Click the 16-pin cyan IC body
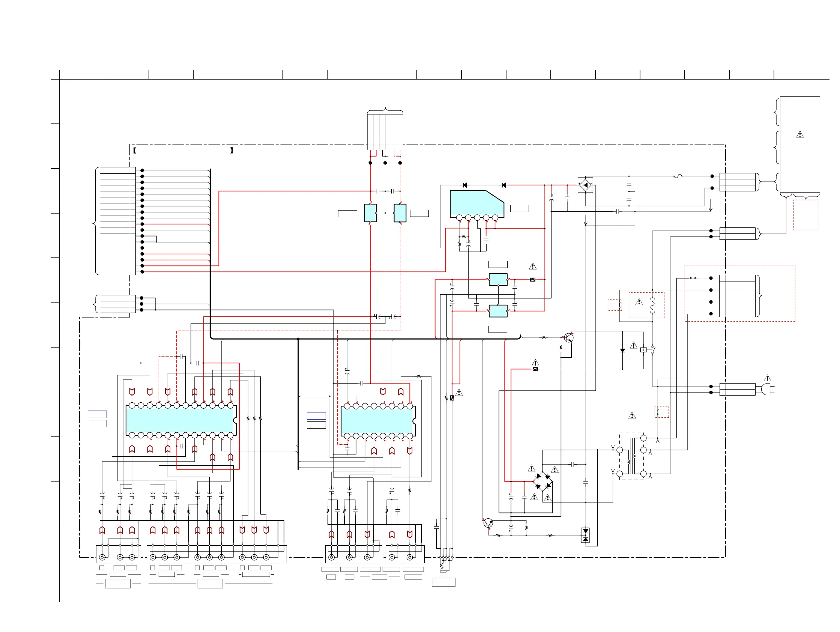The width and height of the screenshot is (840, 632). click(377, 421)
